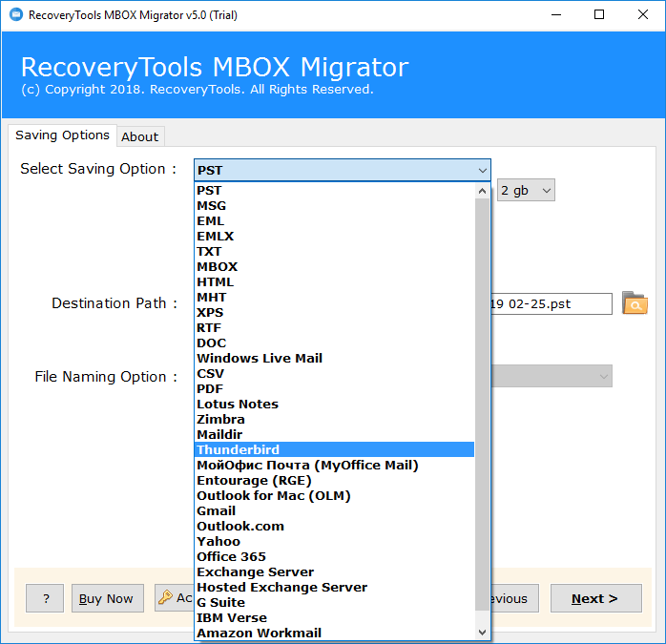This screenshot has width=666, height=644.
Task: Click the Next > button
Action: tap(596, 598)
